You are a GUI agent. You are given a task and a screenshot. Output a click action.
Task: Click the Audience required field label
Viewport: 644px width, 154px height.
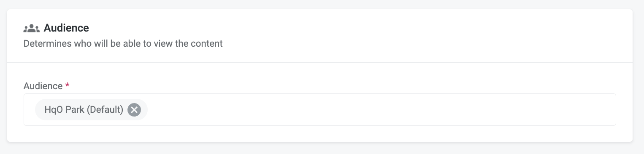(43, 86)
